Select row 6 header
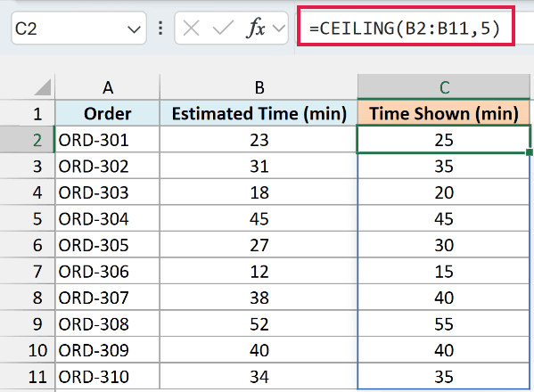This screenshot has width=534, height=392. point(28,245)
